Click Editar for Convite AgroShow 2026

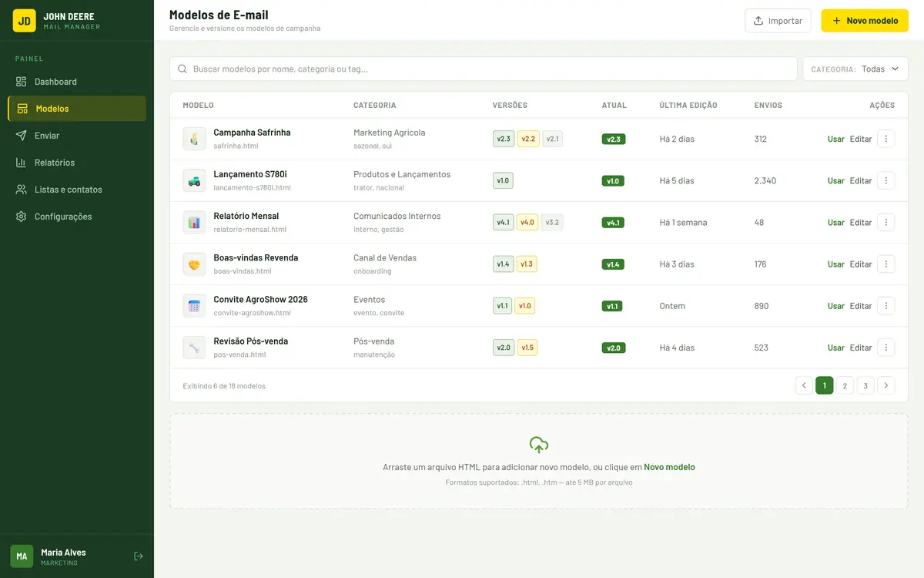(x=861, y=306)
